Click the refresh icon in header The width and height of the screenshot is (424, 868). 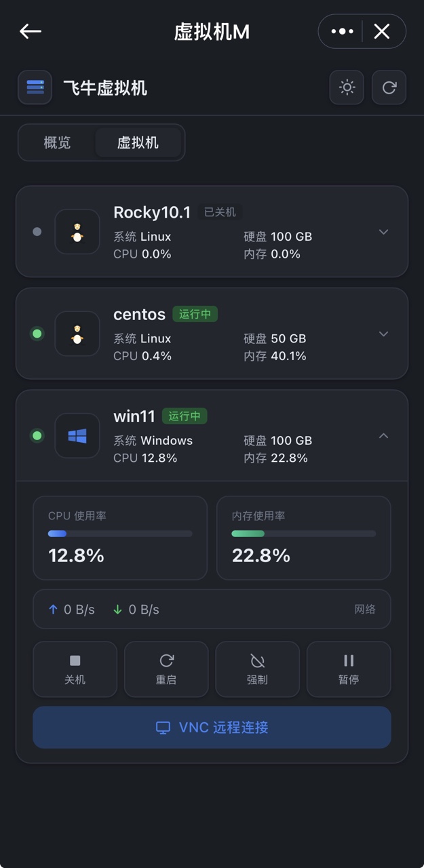pyautogui.click(x=389, y=87)
